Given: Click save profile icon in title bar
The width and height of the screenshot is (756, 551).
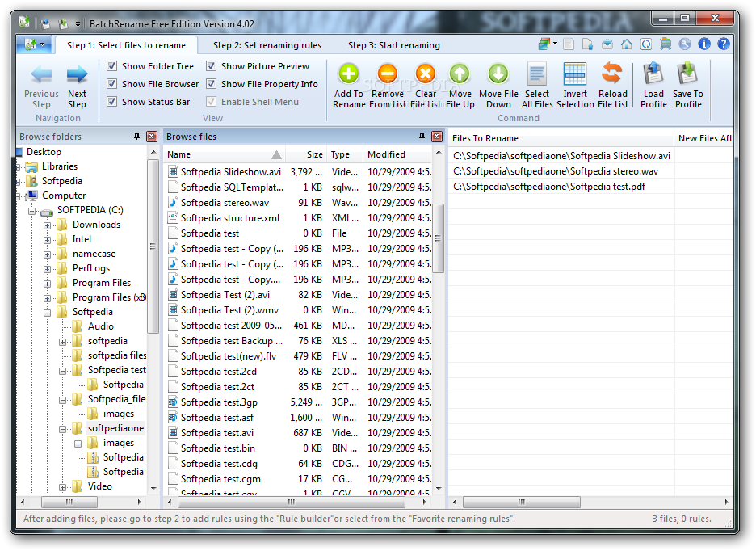Looking at the screenshot, I should pyautogui.click(x=62, y=23).
